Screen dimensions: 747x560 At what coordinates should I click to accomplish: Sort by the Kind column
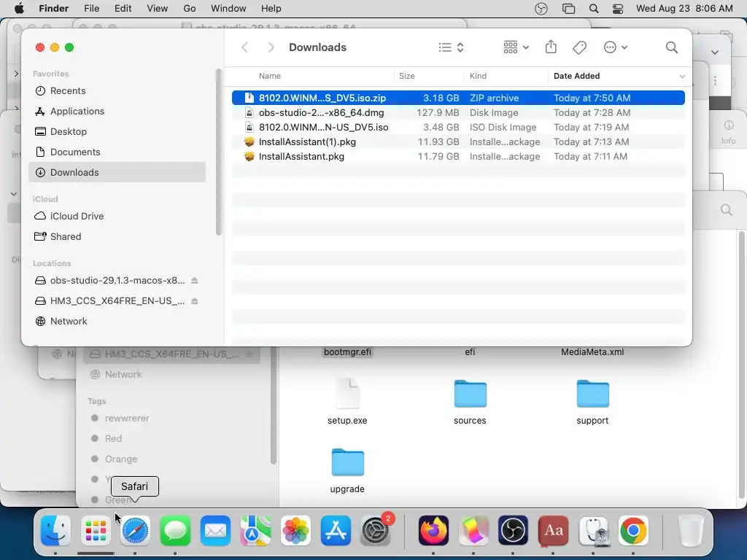pyautogui.click(x=478, y=76)
